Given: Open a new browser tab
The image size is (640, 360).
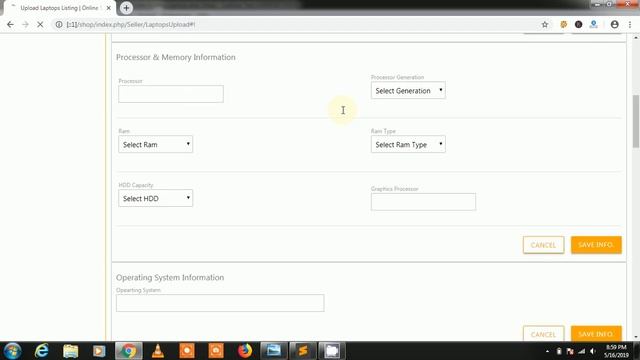Looking at the screenshot, I should 126,8.
